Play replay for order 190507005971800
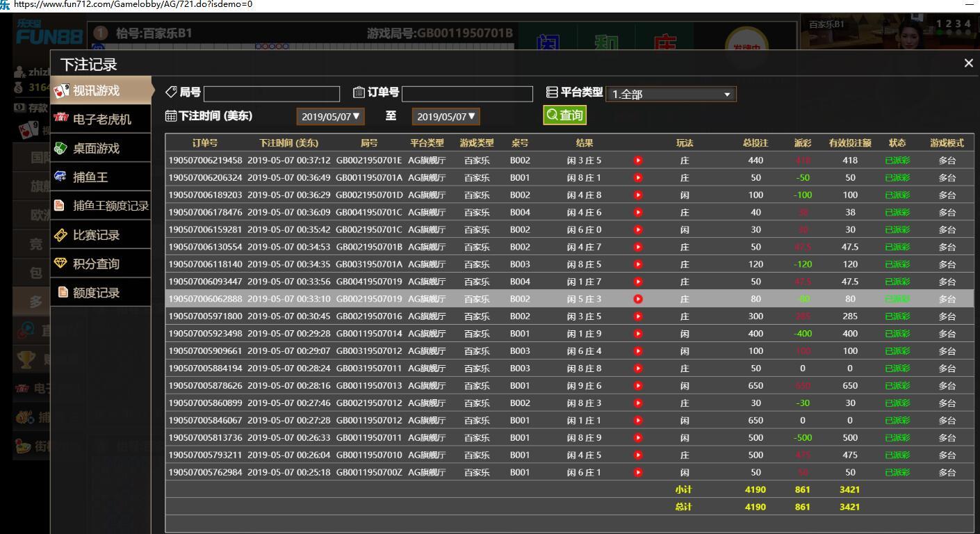Viewport: 980px width, 534px height. pos(638,316)
